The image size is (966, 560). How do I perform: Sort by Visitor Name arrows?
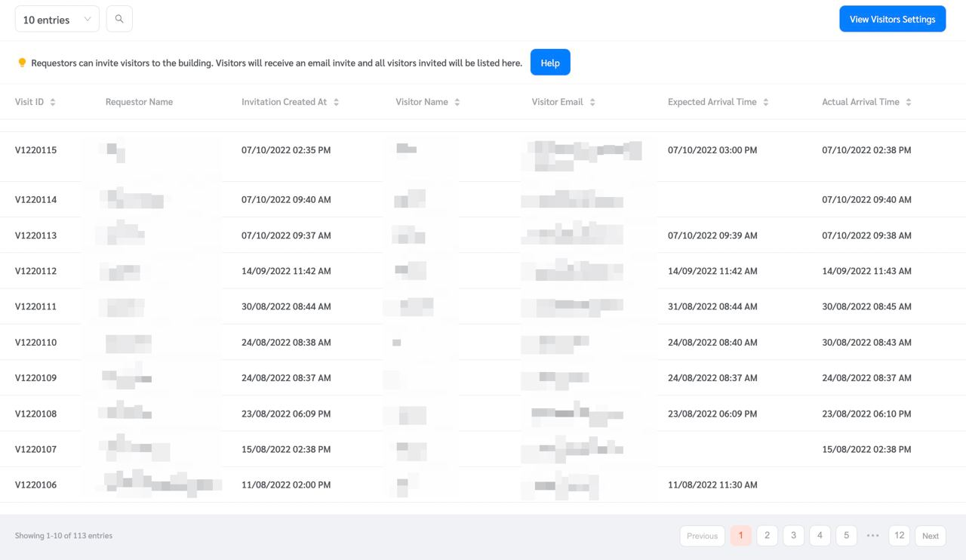(457, 102)
